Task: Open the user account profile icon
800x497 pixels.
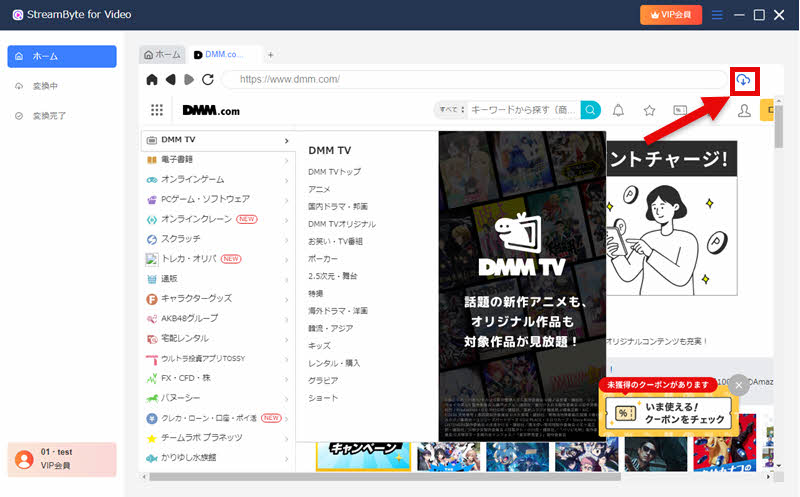Action: coord(744,110)
